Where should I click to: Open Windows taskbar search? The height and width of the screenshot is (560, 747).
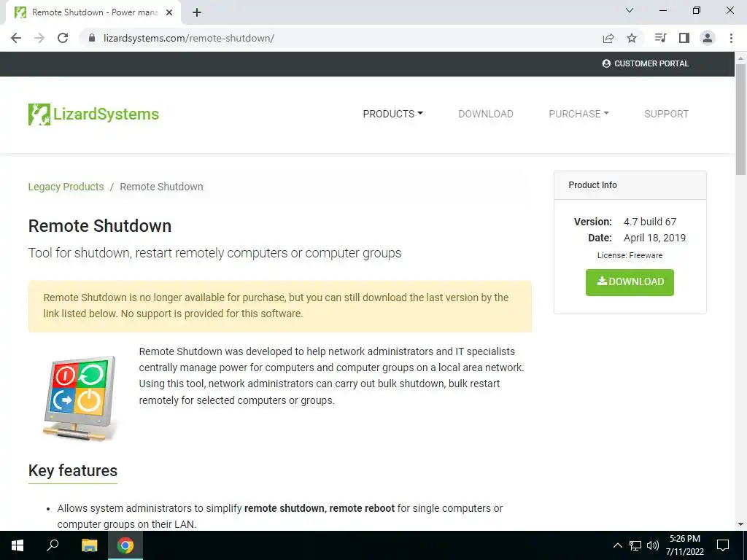[53, 545]
